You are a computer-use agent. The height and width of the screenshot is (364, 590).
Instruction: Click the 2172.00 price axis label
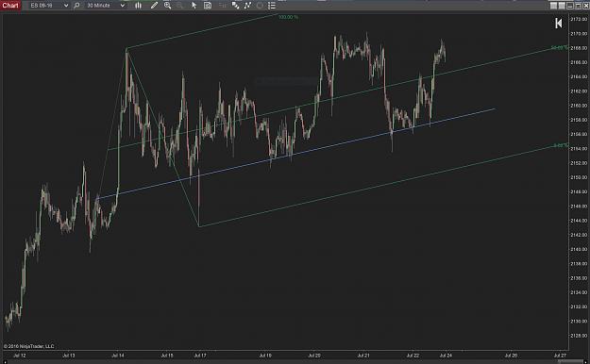(x=579, y=19)
